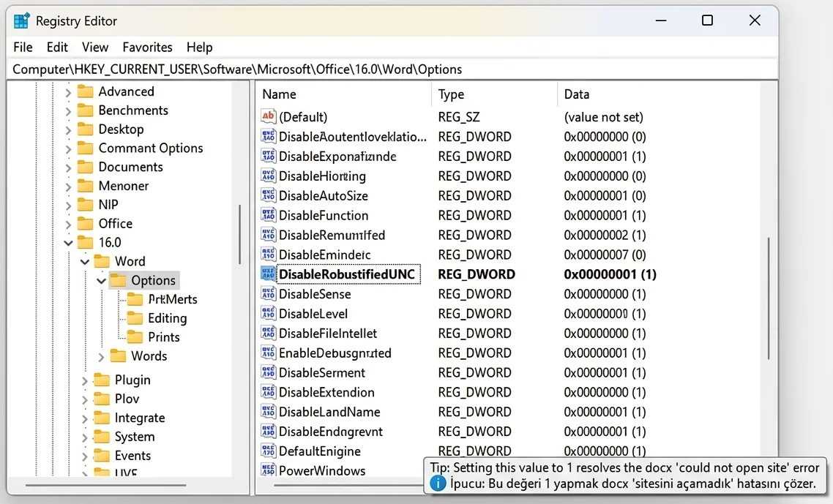Image resolution: width=833 pixels, height=504 pixels.
Task: Sort values by Name column header
Action: point(279,94)
